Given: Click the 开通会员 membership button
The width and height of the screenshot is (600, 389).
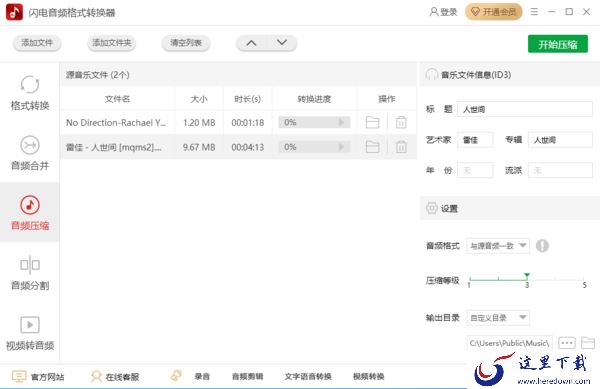Looking at the screenshot, I should [494, 12].
